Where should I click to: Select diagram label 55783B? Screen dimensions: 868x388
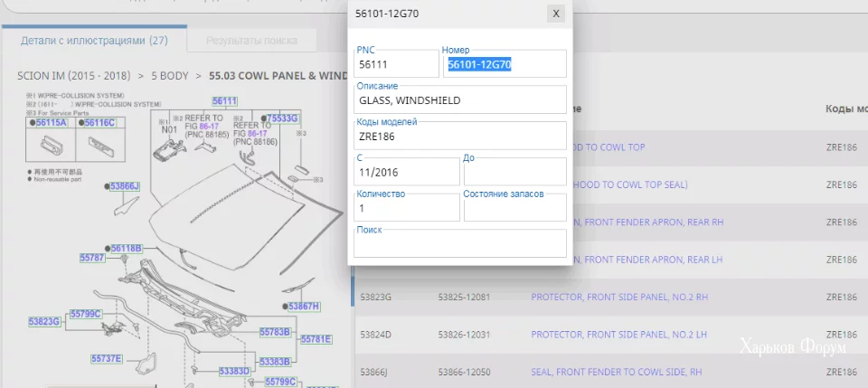point(275,332)
